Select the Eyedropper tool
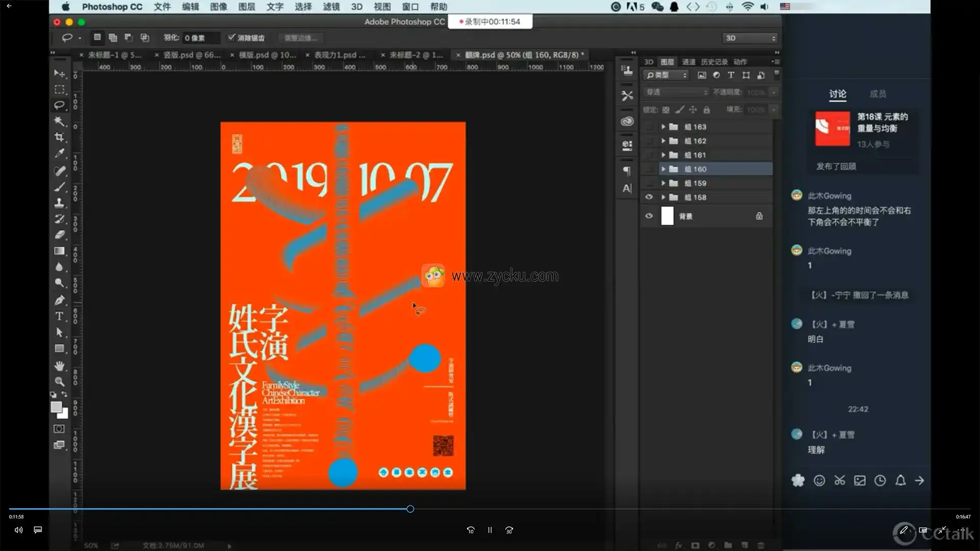This screenshot has width=980, height=551. [x=60, y=154]
